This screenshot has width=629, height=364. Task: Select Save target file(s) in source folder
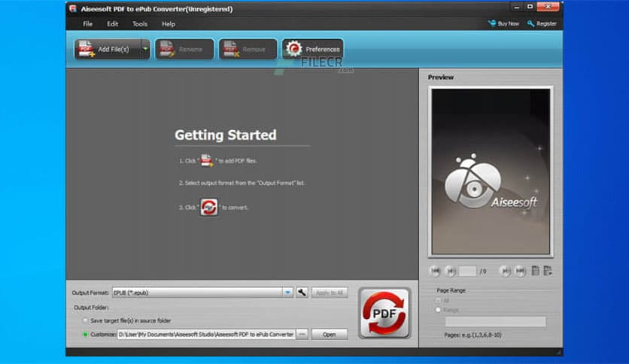click(85, 320)
